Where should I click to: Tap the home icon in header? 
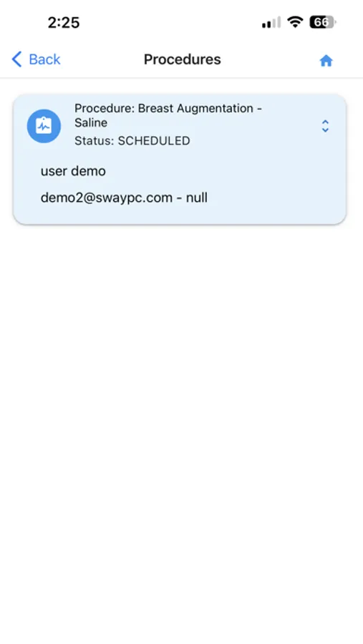point(326,61)
